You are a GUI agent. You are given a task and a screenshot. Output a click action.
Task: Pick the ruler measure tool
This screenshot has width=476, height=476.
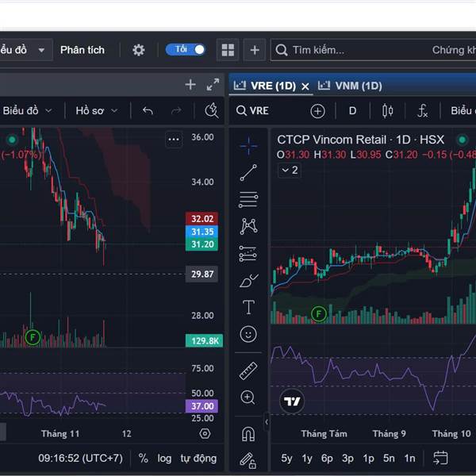(248, 370)
